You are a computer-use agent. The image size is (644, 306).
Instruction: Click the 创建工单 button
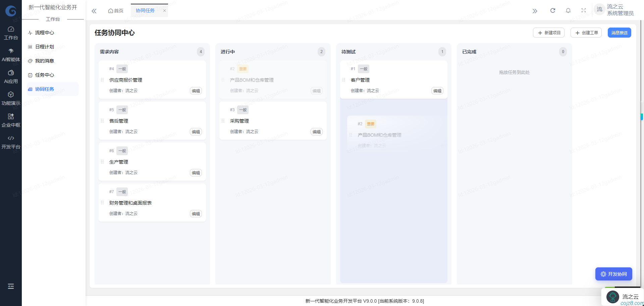tap(586, 33)
